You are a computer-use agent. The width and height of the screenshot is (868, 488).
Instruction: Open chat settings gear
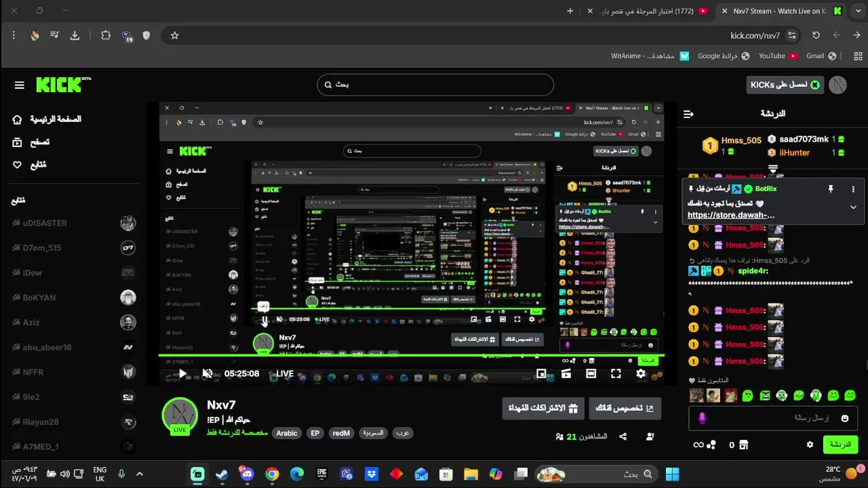click(810, 445)
